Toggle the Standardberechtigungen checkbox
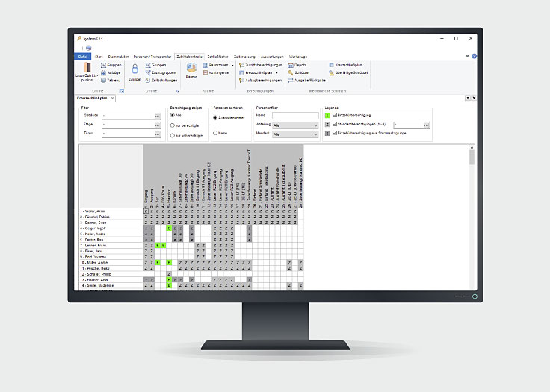The image size is (550, 392). click(x=335, y=124)
